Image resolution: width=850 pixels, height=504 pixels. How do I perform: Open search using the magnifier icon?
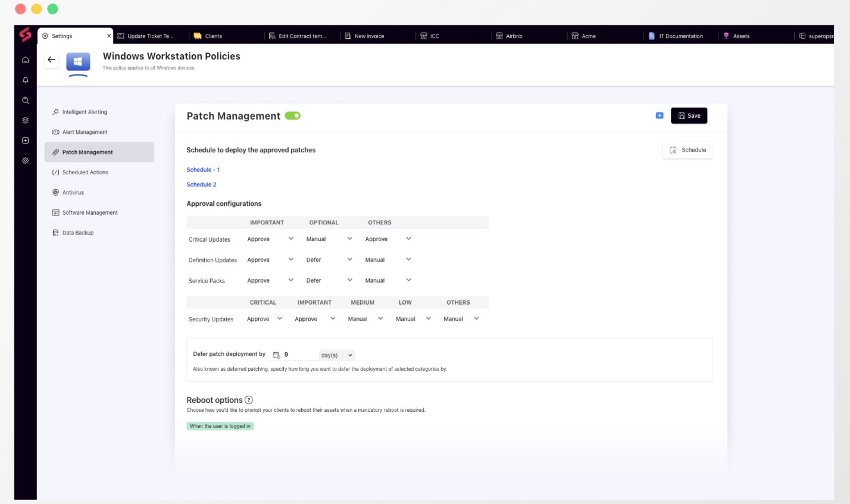(25, 100)
